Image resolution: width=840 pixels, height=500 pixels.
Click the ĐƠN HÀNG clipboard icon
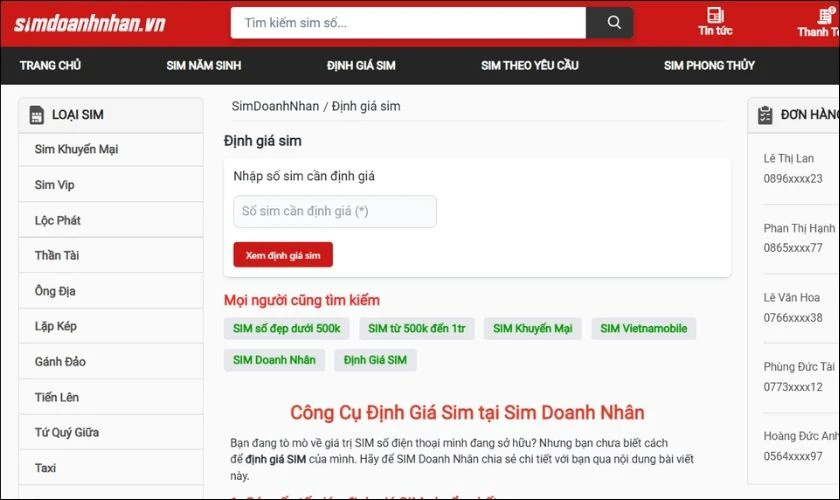coord(765,115)
